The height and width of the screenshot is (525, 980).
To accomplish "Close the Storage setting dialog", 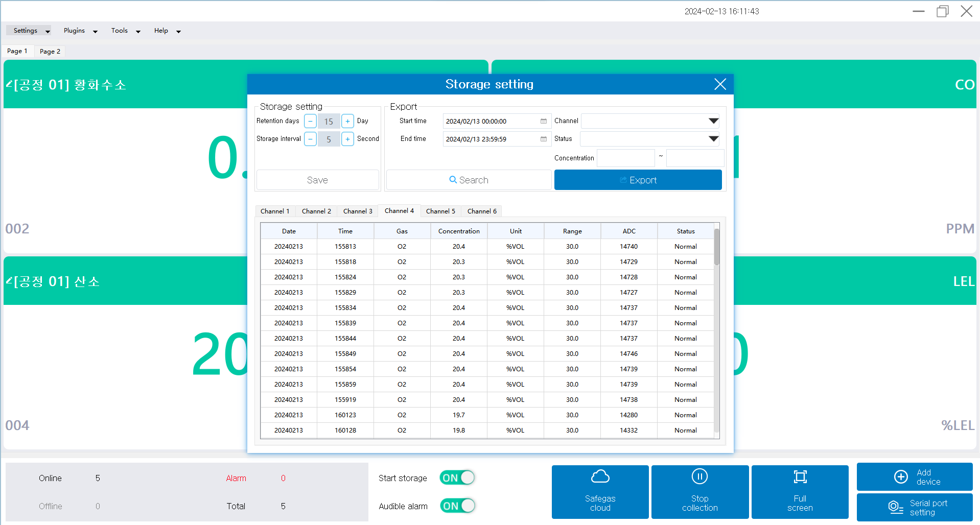I will (x=720, y=84).
